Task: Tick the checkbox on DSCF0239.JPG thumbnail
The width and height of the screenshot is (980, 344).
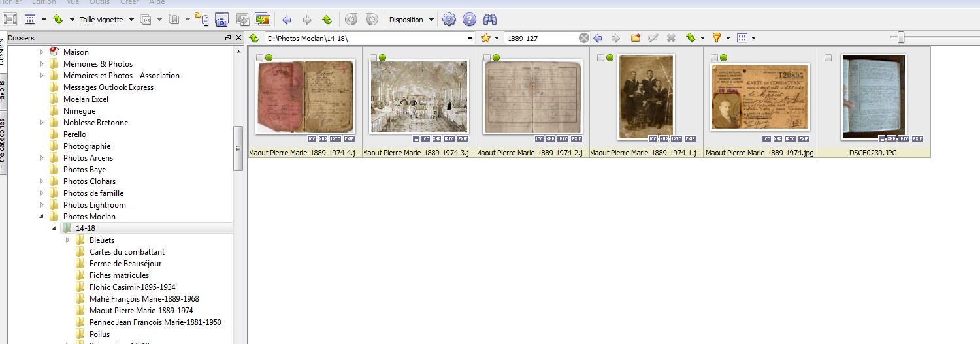Action: click(828, 58)
